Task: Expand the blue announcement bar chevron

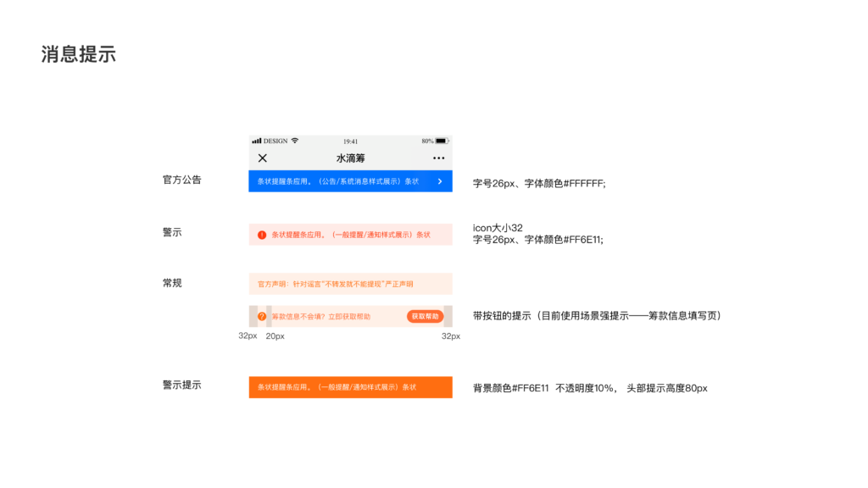Action: (x=439, y=181)
